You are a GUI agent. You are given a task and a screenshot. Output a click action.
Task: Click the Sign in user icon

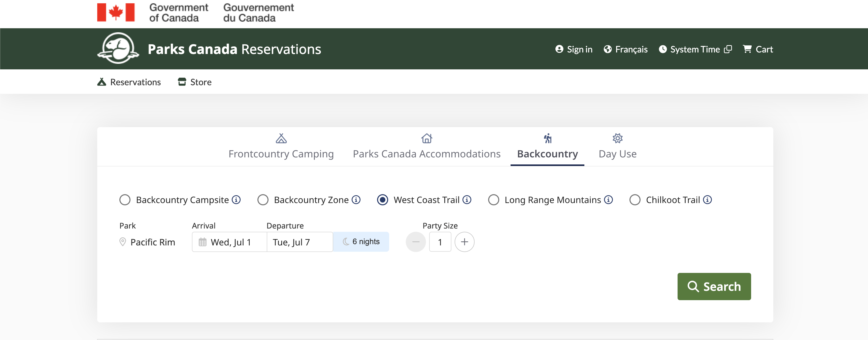click(x=559, y=49)
